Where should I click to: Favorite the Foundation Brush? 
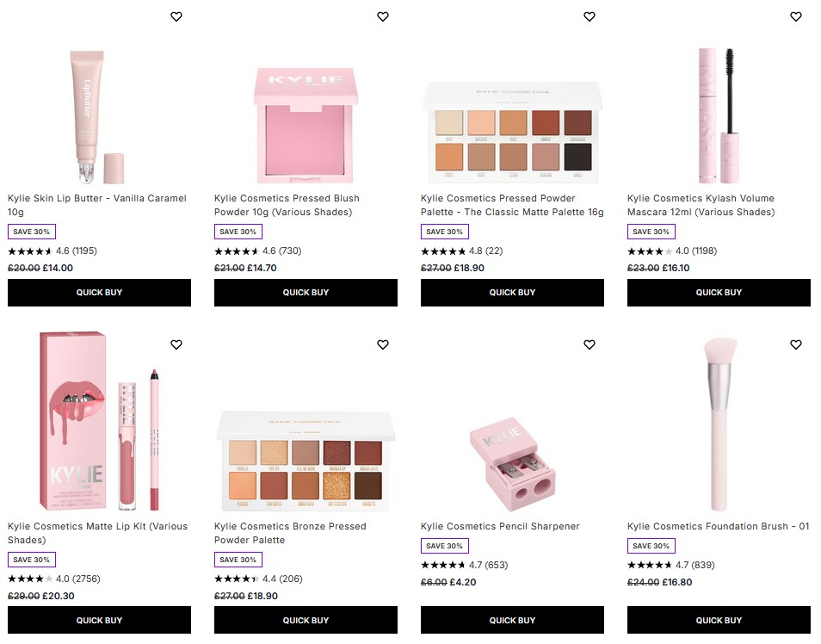pos(795,344)
